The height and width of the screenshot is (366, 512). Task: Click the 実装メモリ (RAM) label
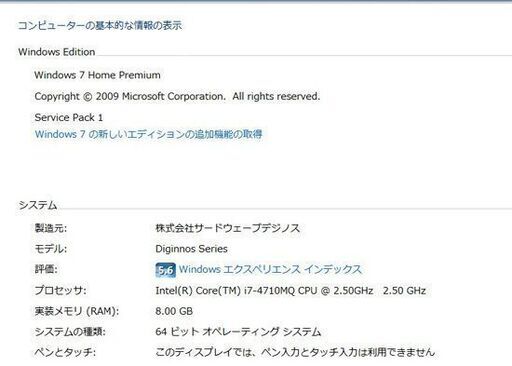coord(77,311)
